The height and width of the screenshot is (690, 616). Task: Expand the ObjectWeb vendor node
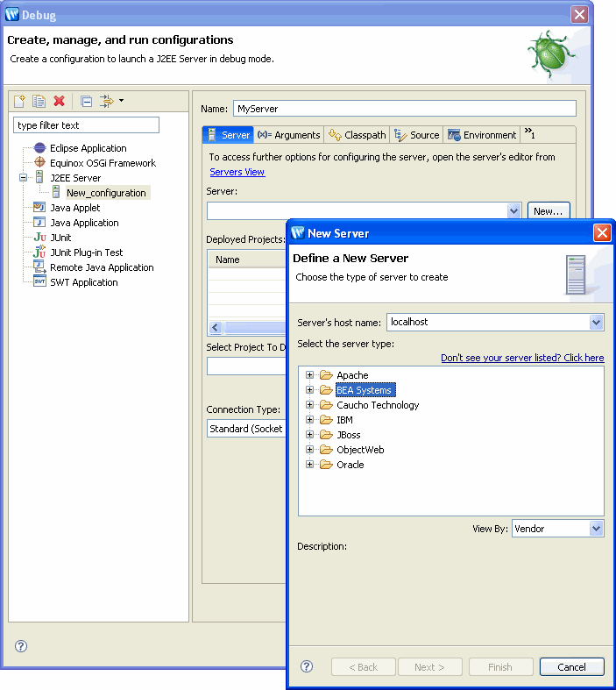pos(310,450)
